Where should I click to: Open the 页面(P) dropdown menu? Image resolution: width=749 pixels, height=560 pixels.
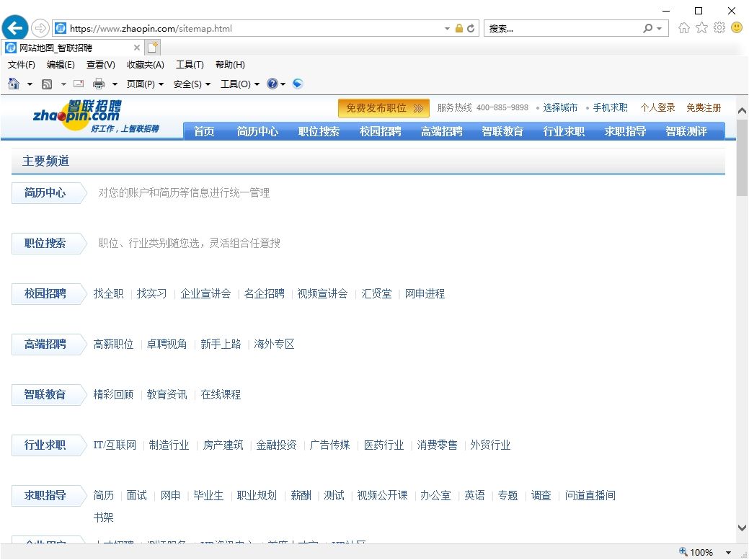coord(140,84)
